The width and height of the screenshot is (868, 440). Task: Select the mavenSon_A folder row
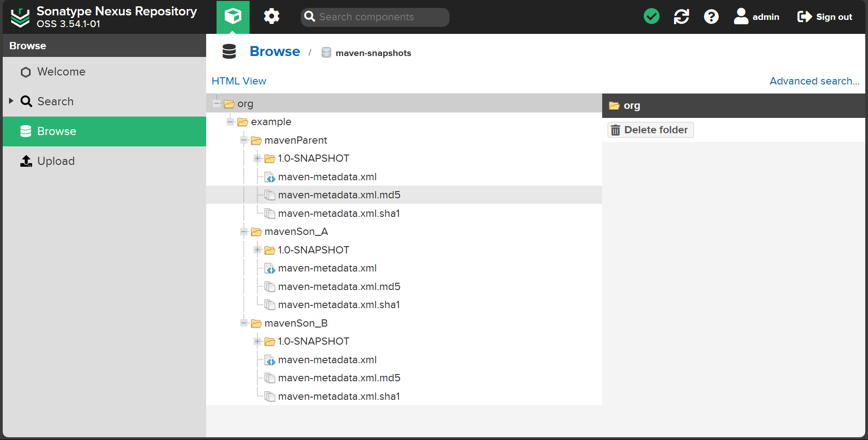click(x=404, y=232)
